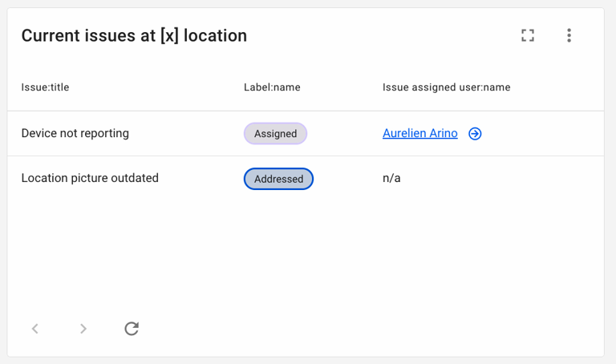The width and height of the screenshot is (616, 364).
Task: Refresh the issues table
Action: point(132,329)
